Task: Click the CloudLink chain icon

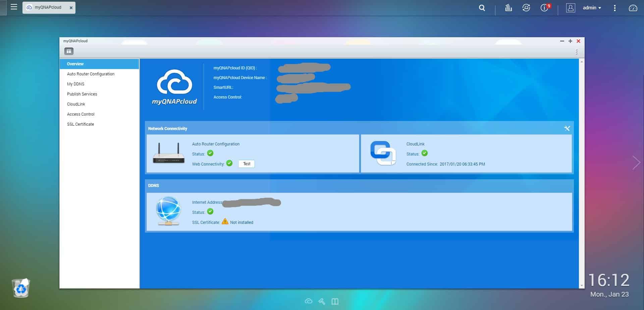Action: coord(383,153)
